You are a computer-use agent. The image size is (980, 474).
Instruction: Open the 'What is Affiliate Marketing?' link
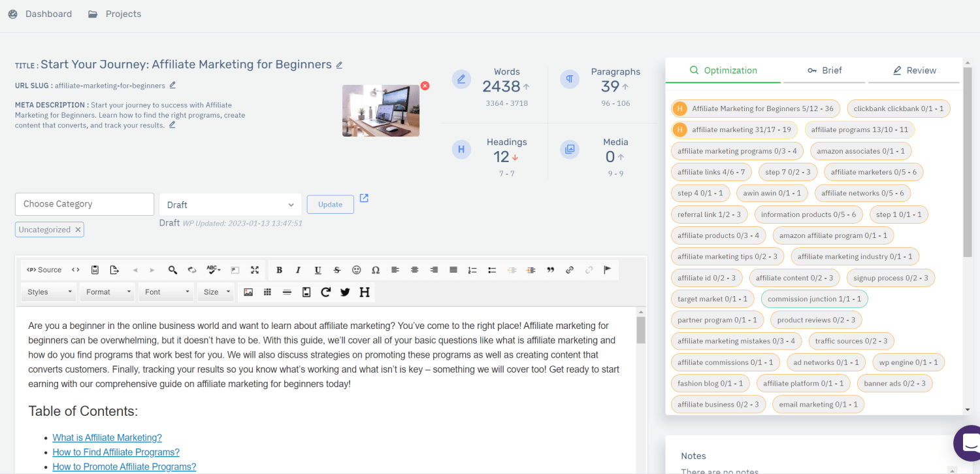click(107, 438)
